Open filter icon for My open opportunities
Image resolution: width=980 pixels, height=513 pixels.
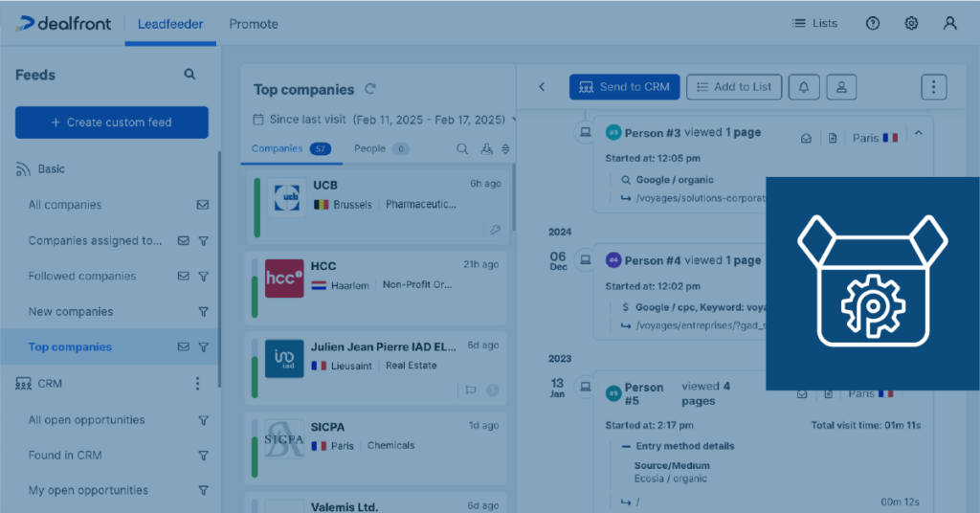click(x=203, y=490)
